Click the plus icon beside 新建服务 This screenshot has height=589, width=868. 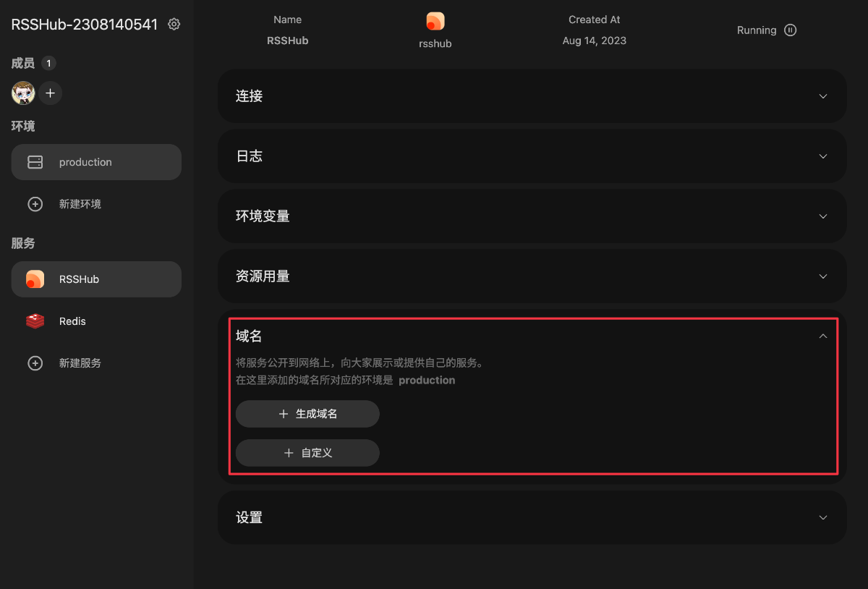(35, 363)
